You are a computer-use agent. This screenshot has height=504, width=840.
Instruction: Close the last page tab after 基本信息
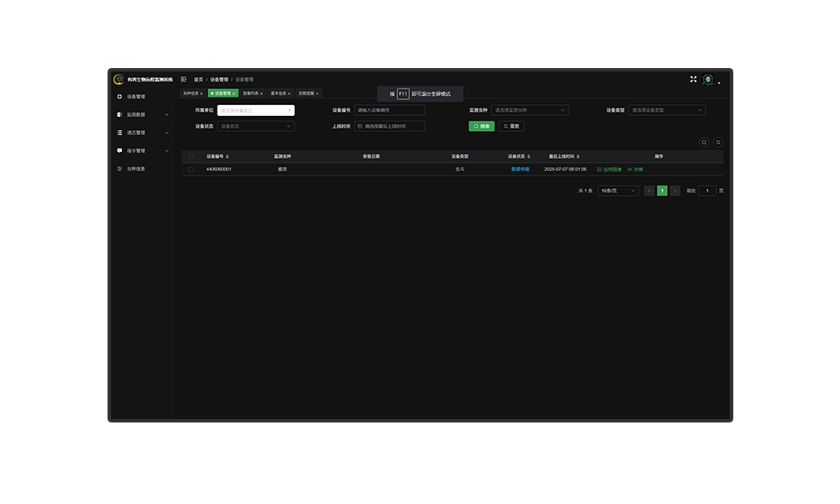click(318, 94)
